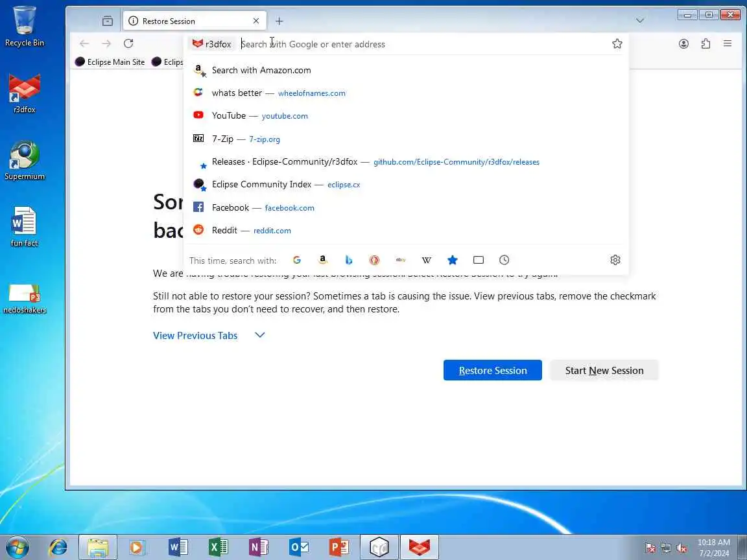The image size is (747, 560).
Task: Select the Supermium desktop shortcut
Action: pyautogui.click(x=24, y=161)
